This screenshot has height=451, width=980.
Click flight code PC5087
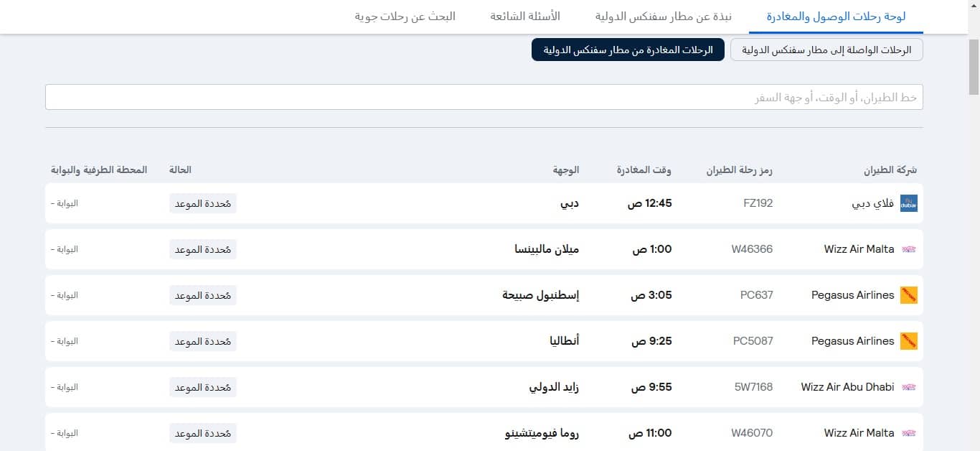coord(753,341)
